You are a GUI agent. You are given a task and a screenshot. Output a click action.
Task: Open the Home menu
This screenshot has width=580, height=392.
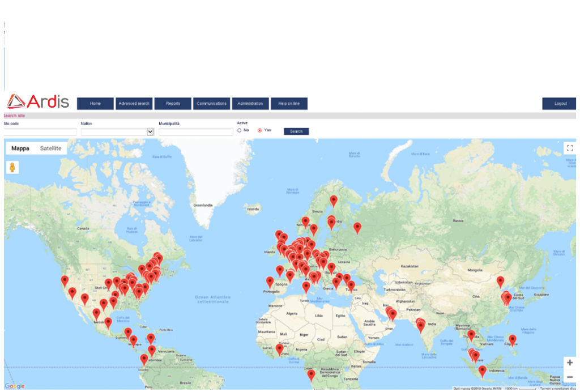pyautogui.click(x=95, y=104)
